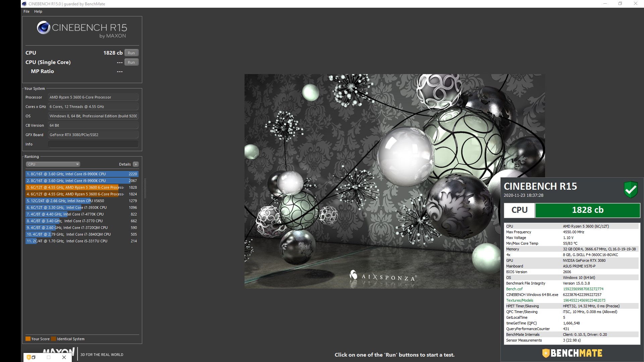
Task: Click the Your Score orange legend swatch
Action: click(28, 339)
